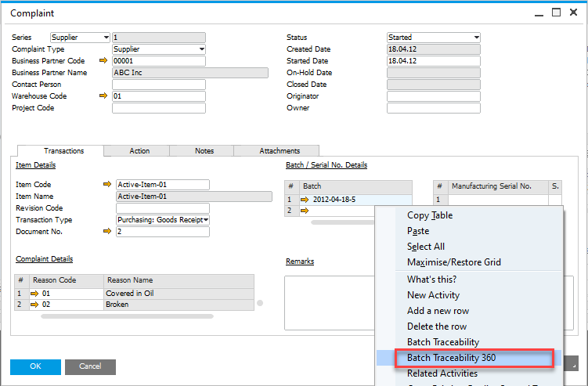Click link arrow for reason code 02
The width and height of the screenshot is (588, 386).
34,305
